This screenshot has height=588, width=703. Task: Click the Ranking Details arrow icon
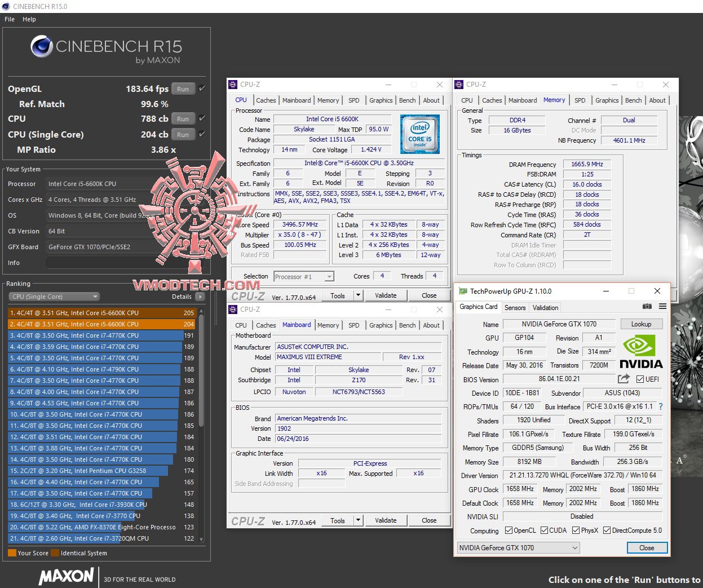click(x=200, y=297)
